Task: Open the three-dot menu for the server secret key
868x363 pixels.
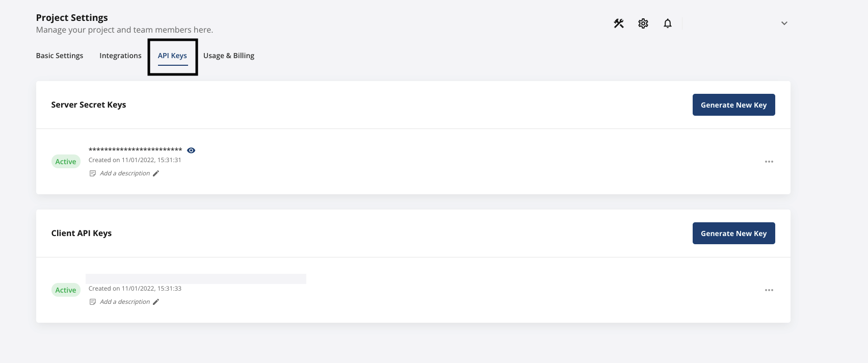Action: point(769,162)
